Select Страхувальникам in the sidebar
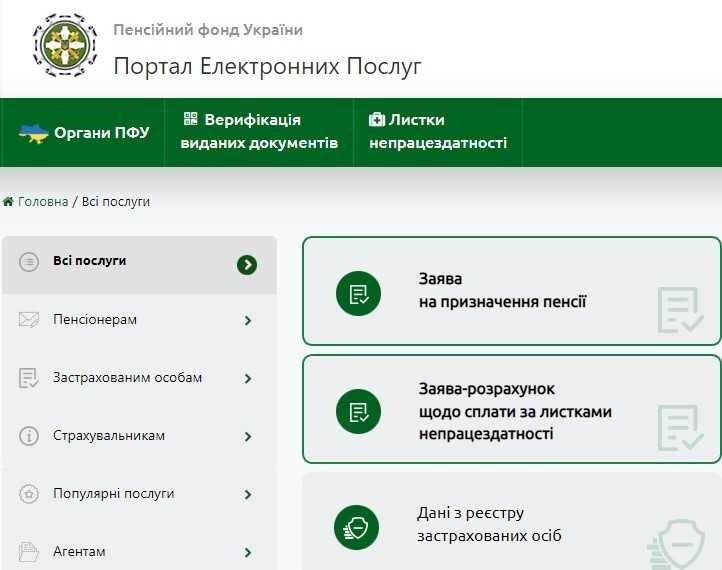722x570 pixels. click(x=140, y=436)
